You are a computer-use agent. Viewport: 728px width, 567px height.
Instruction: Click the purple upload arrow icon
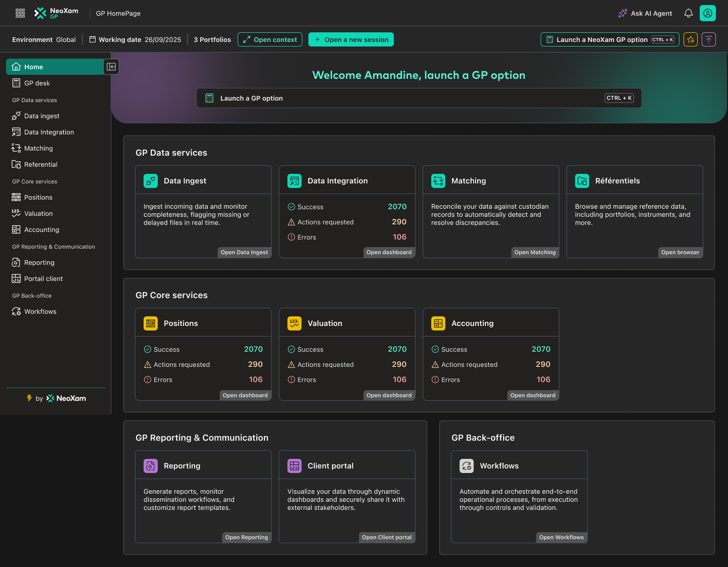(709, 39)
